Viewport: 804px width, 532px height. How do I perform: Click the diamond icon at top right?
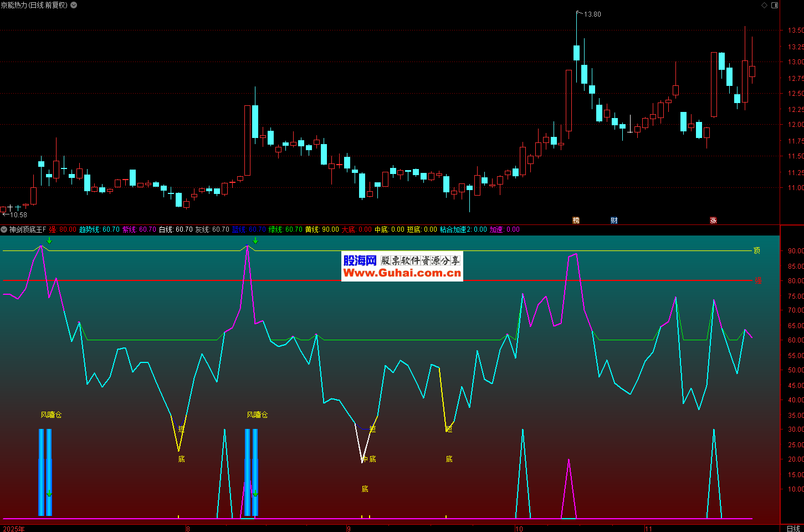pos(765,5)
